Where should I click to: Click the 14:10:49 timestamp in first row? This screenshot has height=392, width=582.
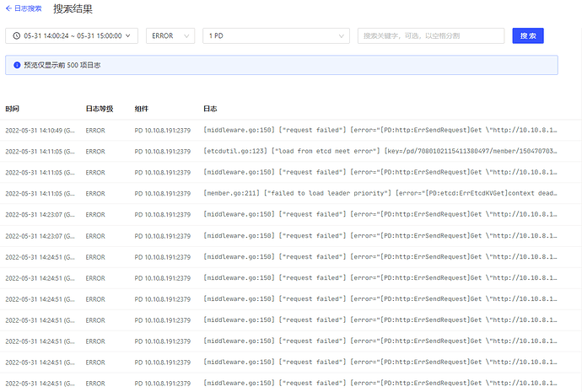pyautogui.click(x=40, y=131)
